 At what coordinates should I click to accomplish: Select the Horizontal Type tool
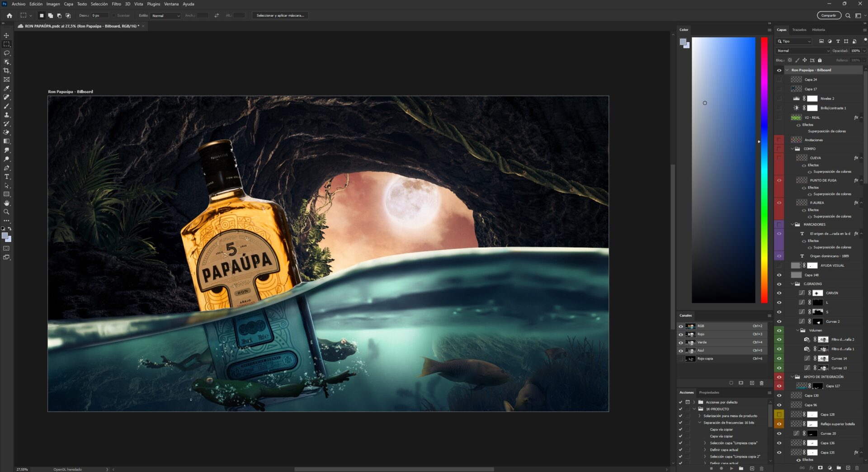click(6, 177)
